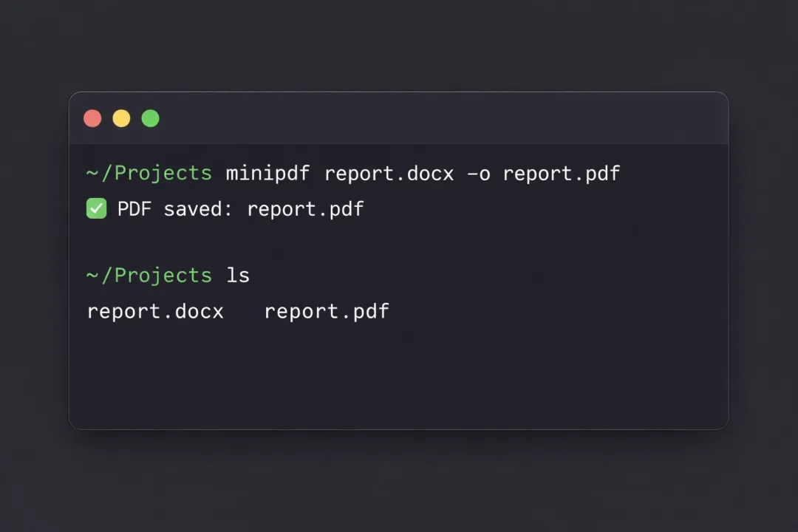The image size is (798, 532).
Task: Click the ls command text
Action: (238, 276)
